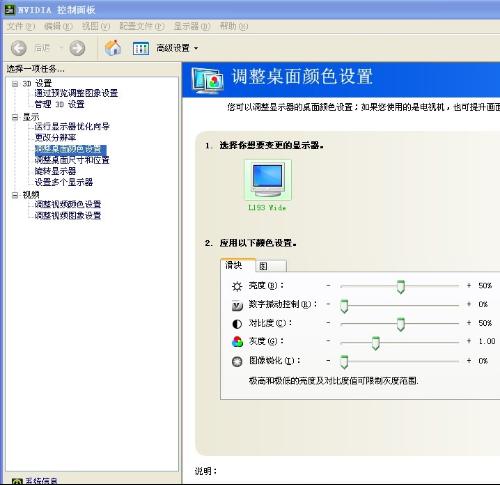Click the back arrow navigation button
500x485 pixels.
click(x=19, y=48)
